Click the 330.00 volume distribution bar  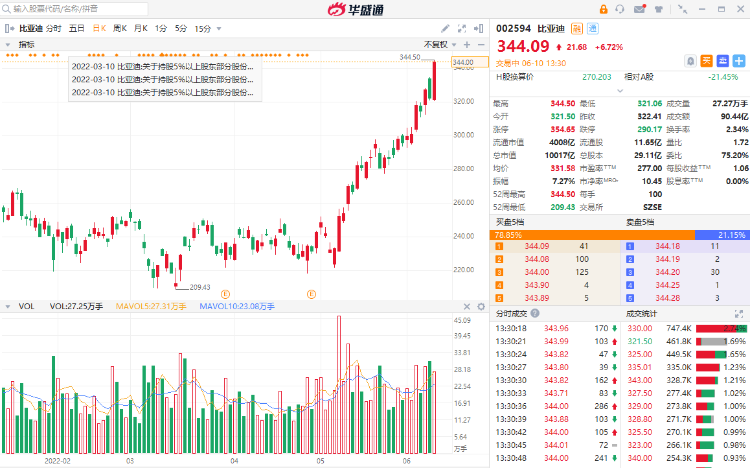click(x=721, y=328)
